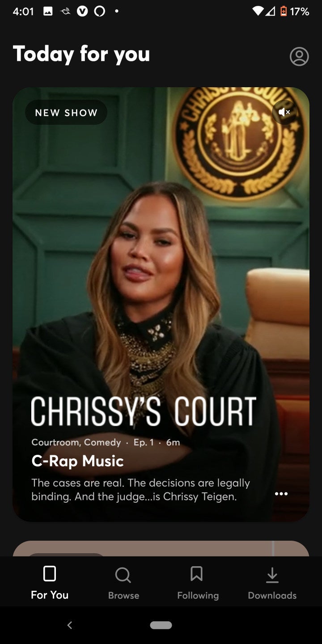
Task: Open the next show card below
Action: click(161, 549)
